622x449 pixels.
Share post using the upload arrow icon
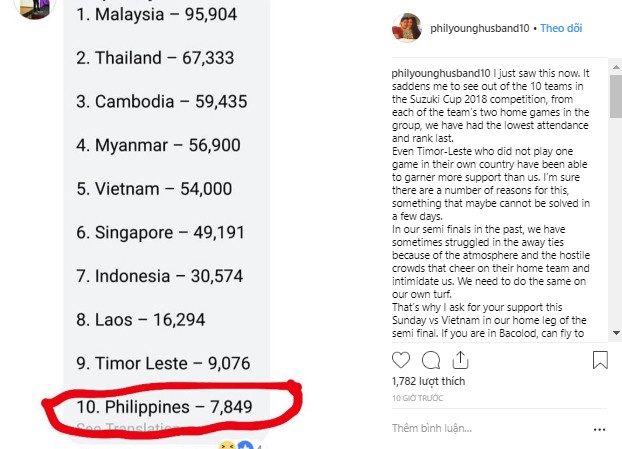(460, 360)
